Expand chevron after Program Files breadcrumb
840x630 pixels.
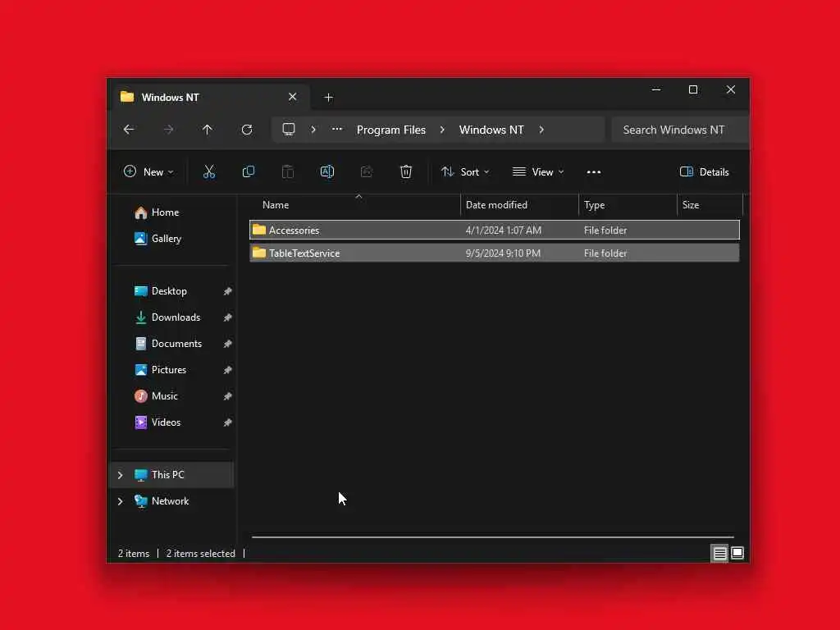(442, 130)
